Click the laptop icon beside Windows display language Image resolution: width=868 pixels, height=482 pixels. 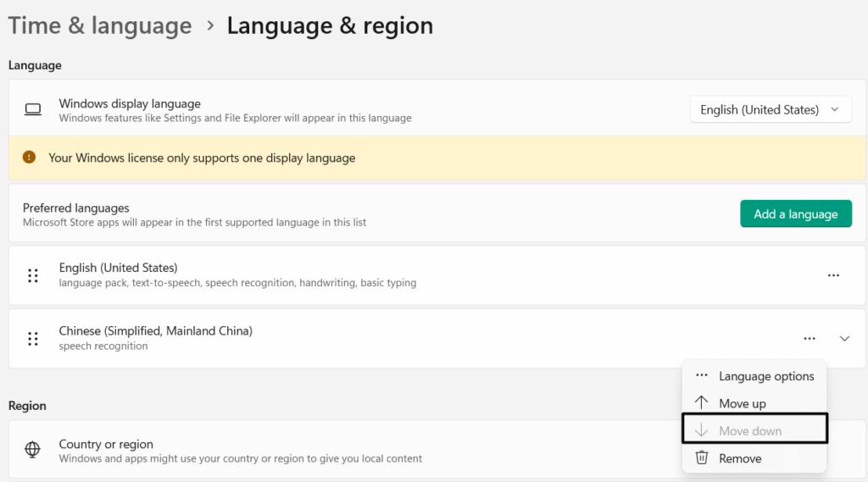33,110
